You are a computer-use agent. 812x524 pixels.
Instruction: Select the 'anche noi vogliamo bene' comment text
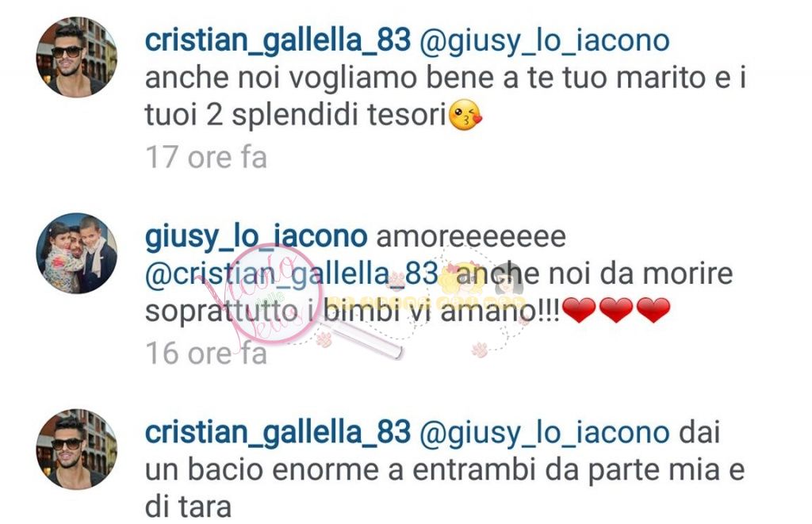[446, 97]
